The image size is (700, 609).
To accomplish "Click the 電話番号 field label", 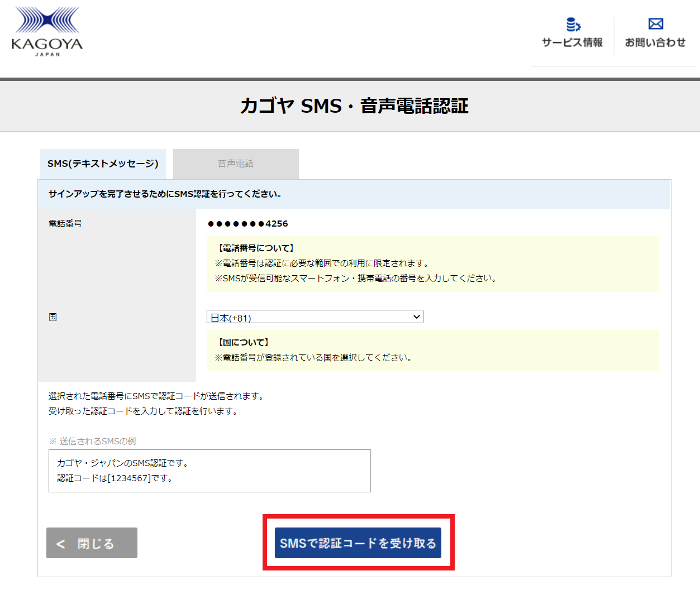I will point(65,223).
